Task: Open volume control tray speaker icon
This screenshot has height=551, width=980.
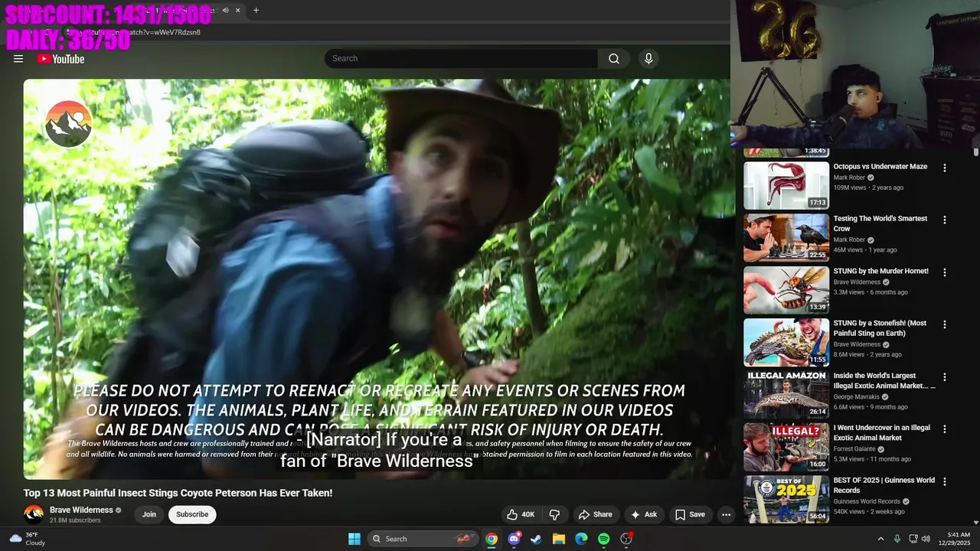Action: click(926, 539)
